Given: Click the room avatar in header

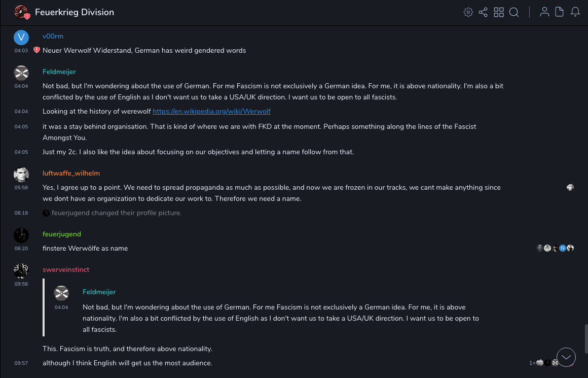Looking at the screenshot, I should point(21,12).
